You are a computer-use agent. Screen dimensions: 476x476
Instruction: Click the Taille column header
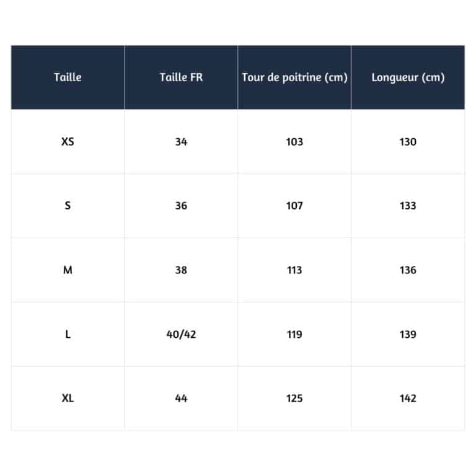[68, 77]
